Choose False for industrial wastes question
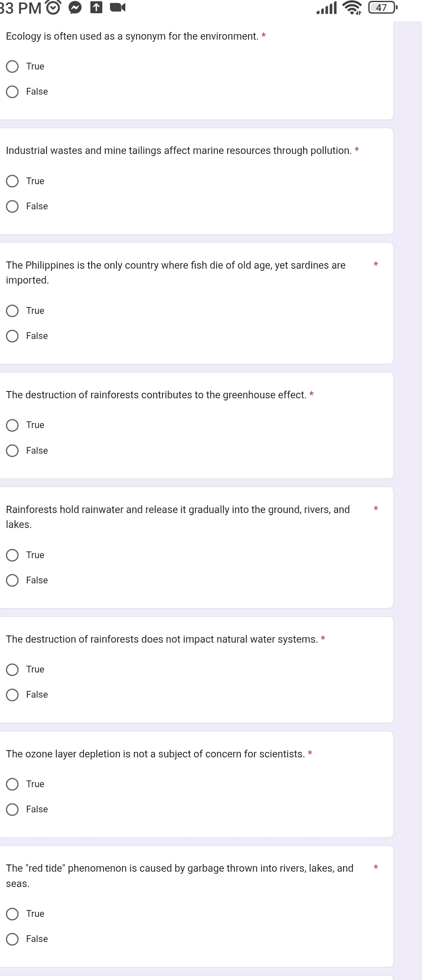The image size is (422, 980). tap(12, 206)
